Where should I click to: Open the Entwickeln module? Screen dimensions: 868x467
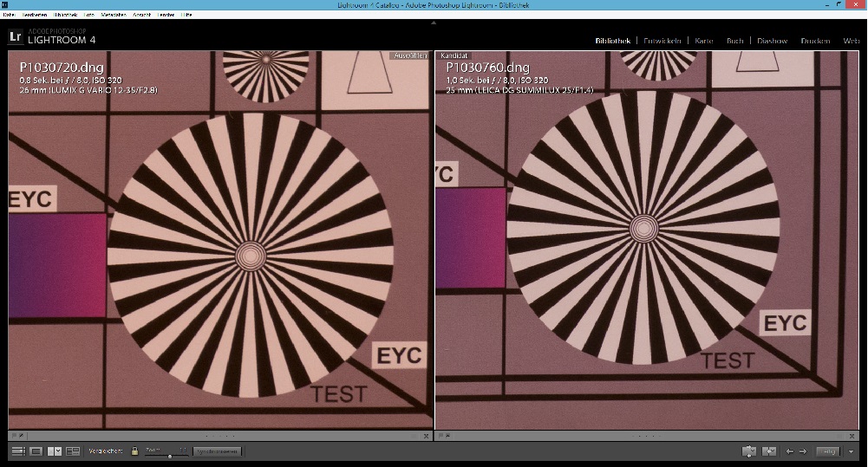(x=662, y=41)
